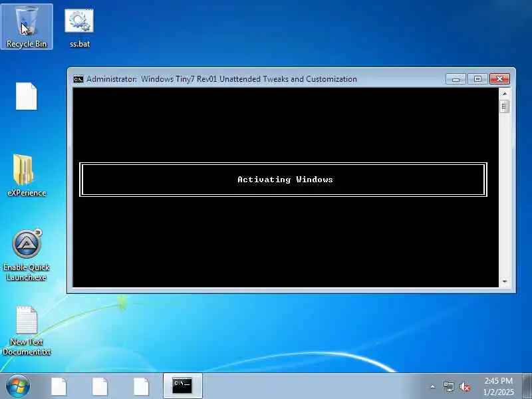Select the Enable Quick Launch.exe icon
532x399 pixels.
27,255
